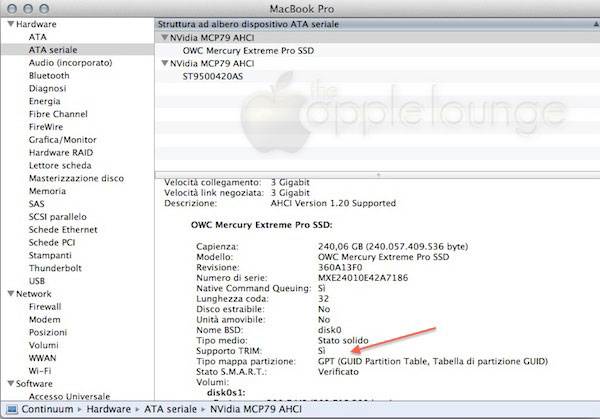Select ATA seriale in sidebar
The image size is (600, 419).
53,50
